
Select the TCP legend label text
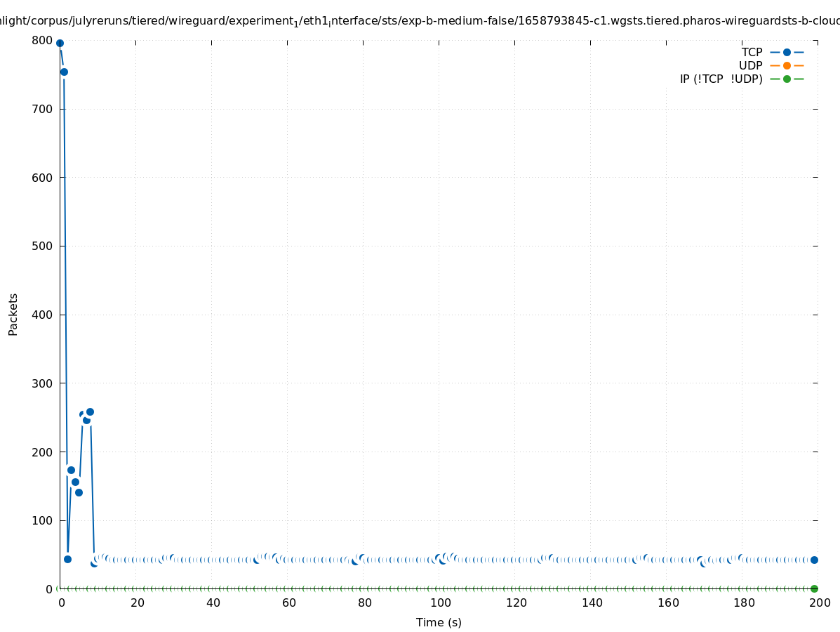coord(752,53)
